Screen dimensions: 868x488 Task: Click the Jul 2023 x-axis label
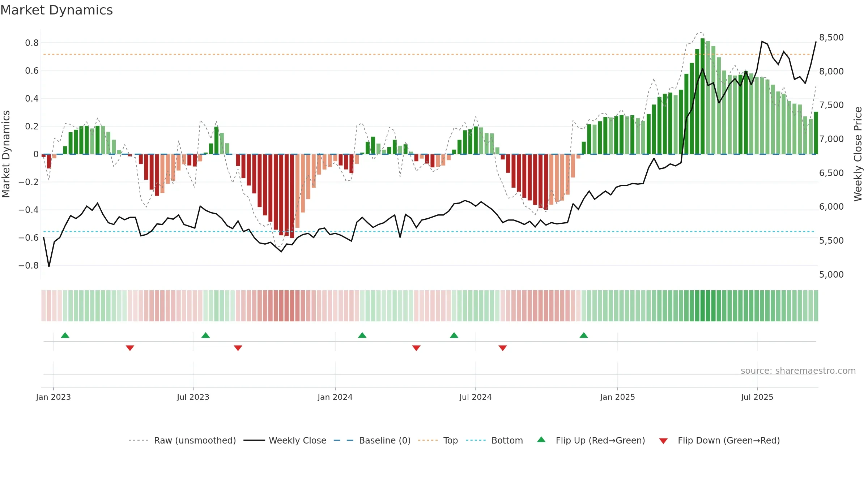point(193,397)
